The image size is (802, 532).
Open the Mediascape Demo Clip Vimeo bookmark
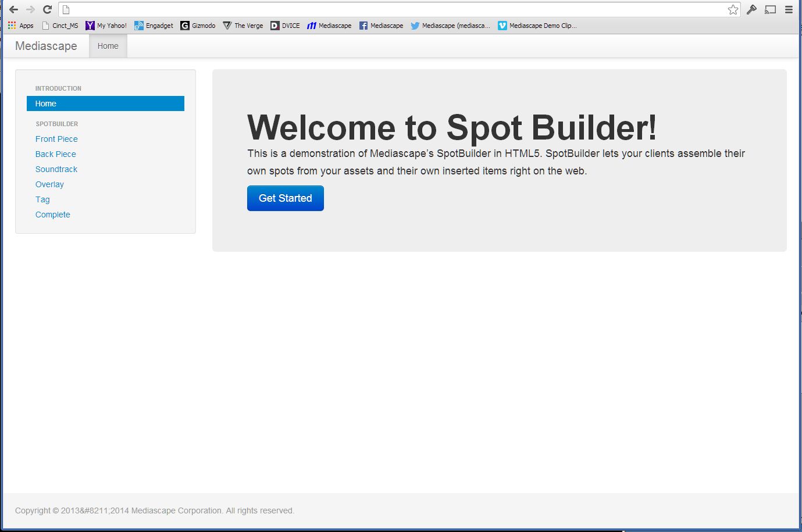tap(537, 26)
